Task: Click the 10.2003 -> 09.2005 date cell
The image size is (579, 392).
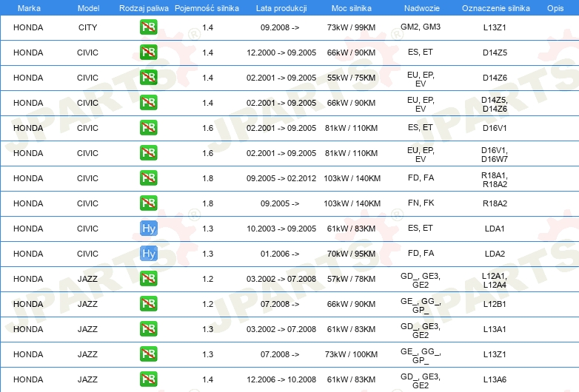Action: click(x=281, y=229)
